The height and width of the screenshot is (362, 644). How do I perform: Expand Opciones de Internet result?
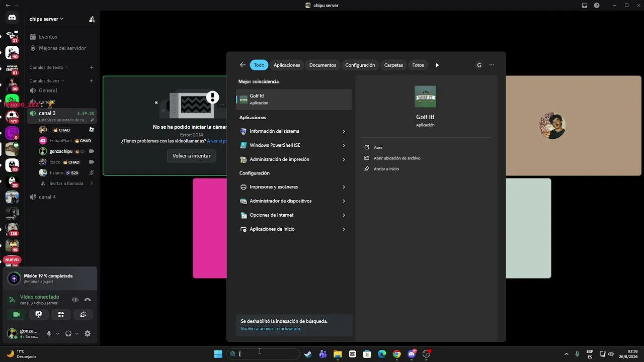pyautogui.click(x=344, y=215)
